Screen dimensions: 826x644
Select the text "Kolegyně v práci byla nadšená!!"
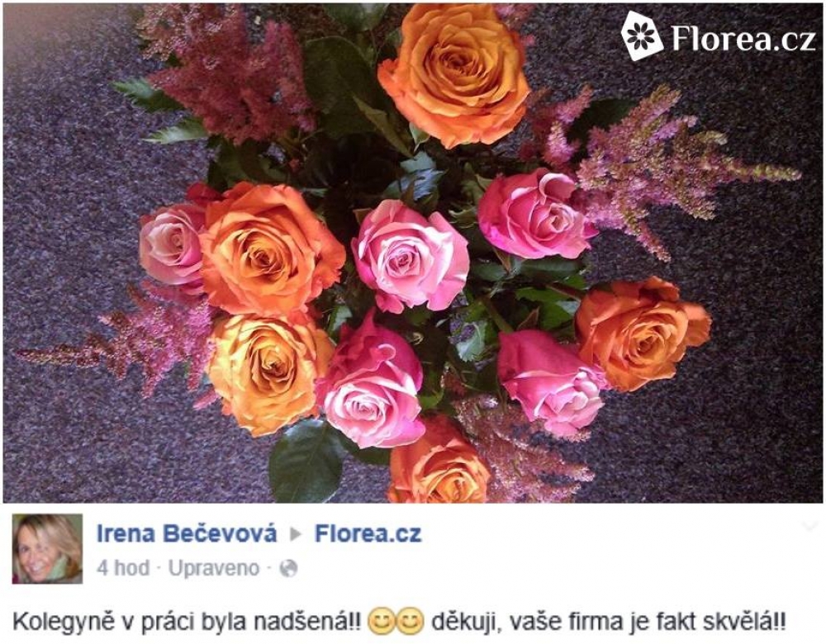pos(187,622)
